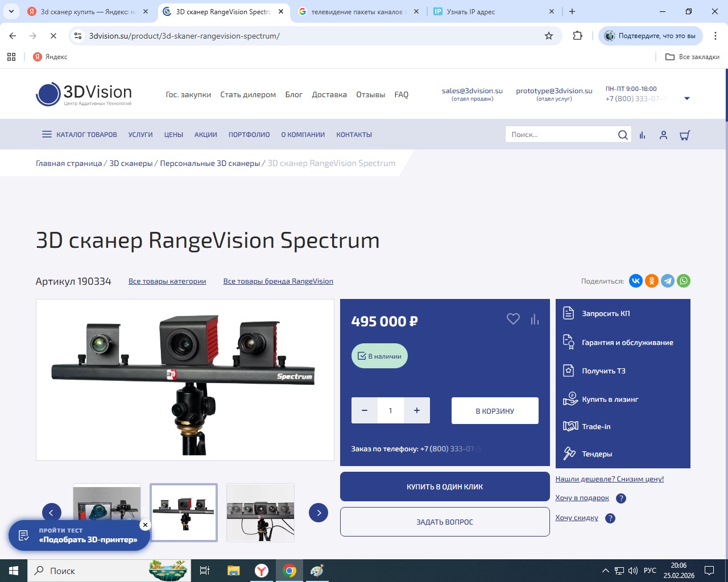Open the Цены menu item

click(x=173, y=135)
